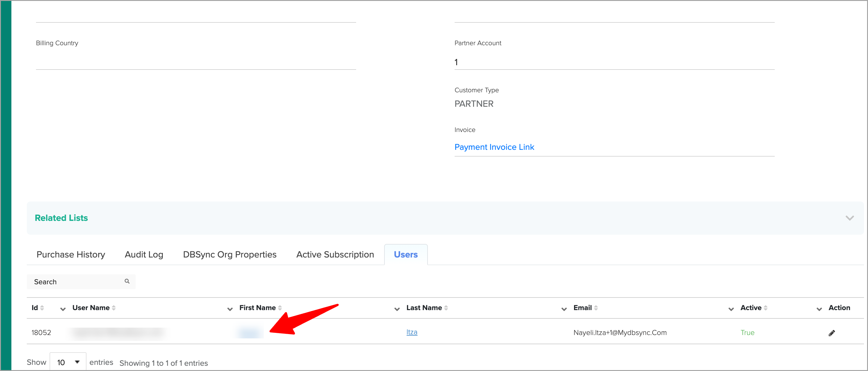Click into the Users Search field
The height and width of the screenshot is (371, 868).
pos(76,282)
